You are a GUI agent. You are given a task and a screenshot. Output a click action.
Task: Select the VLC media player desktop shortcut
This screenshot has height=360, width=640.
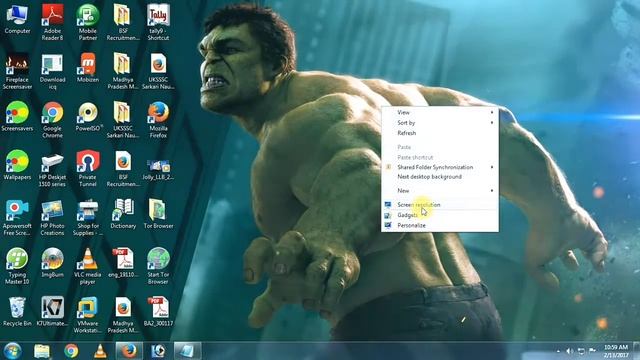tap(88, 266)
